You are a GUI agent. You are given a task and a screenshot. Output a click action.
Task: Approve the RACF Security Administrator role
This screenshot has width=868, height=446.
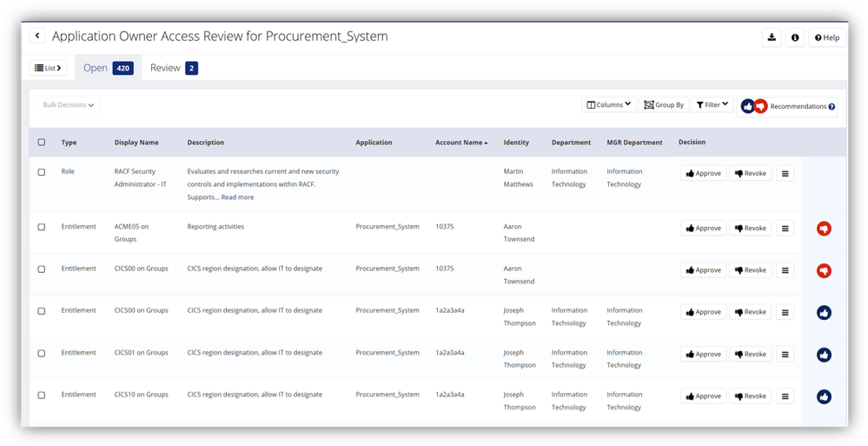tap(703, 173)
